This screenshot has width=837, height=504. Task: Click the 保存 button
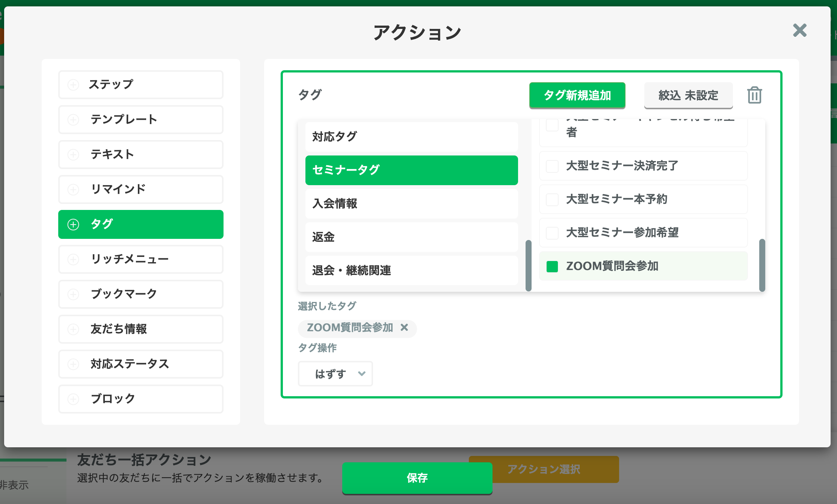coord(417,478)
